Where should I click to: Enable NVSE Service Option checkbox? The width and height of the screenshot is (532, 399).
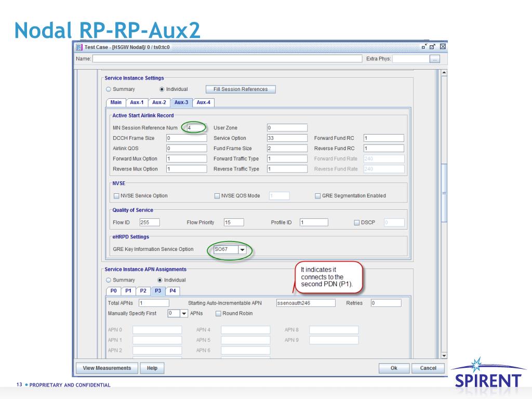[x=116, y=196]
